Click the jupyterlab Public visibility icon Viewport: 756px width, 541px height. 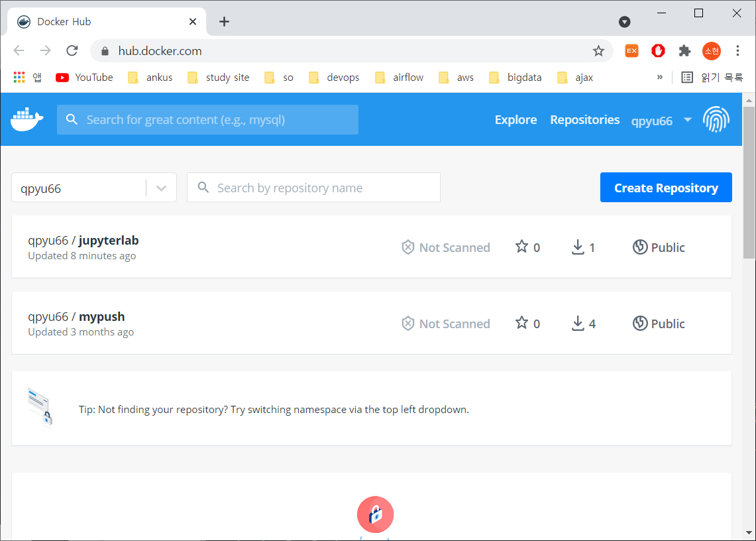click(x=640, y=247)
